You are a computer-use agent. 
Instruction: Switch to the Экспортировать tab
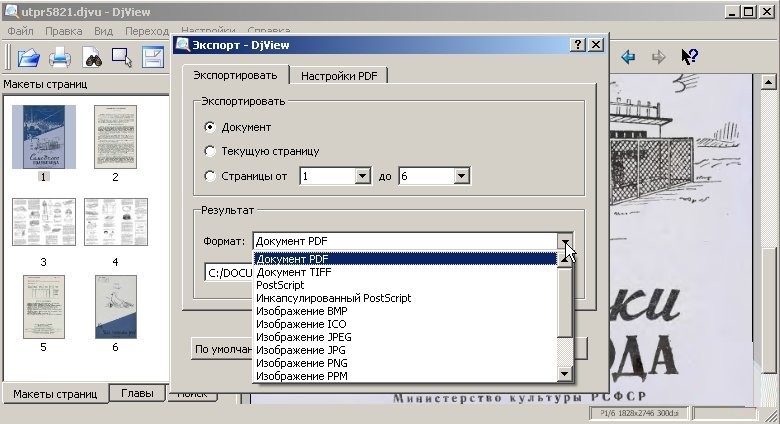tap(235, 75)
